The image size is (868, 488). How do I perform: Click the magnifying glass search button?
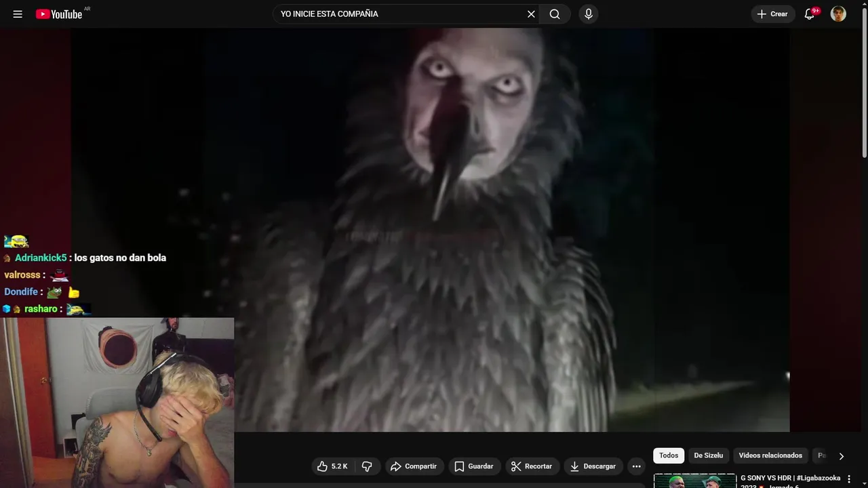click(x=555, y=14)
